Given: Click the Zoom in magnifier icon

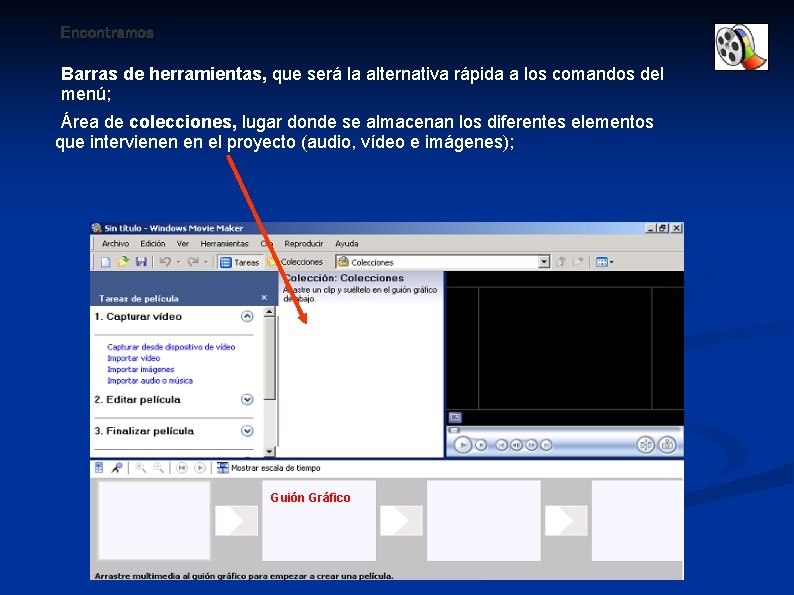Looking at the screenshot, I should [x=141, y=468].
